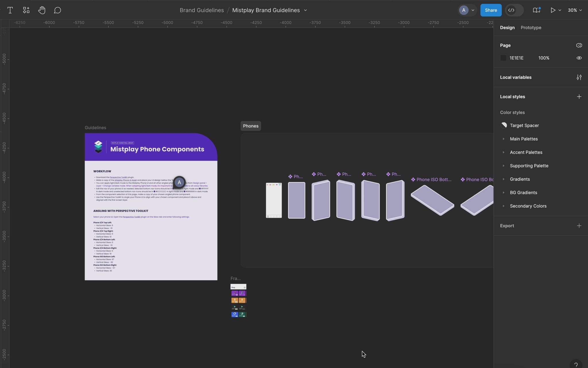The height and width of the screenshot is (368, 588).
Task: Click the Mistplay Phone Components header
Action: (x=157, y=149)
